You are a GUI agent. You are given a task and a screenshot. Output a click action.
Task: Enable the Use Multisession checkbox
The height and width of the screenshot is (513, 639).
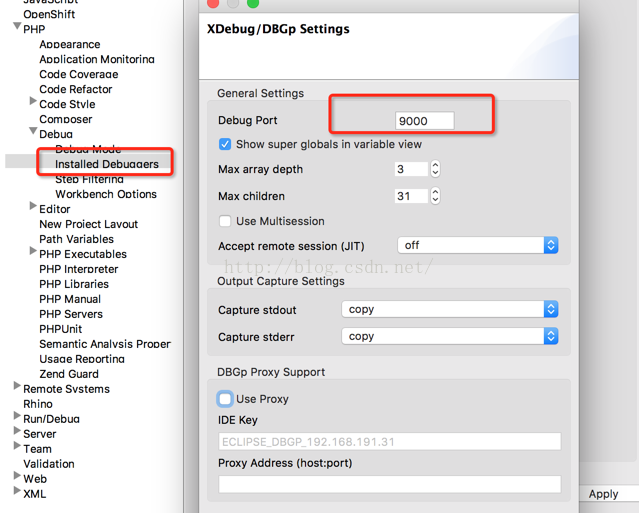[x=225, y=221]
